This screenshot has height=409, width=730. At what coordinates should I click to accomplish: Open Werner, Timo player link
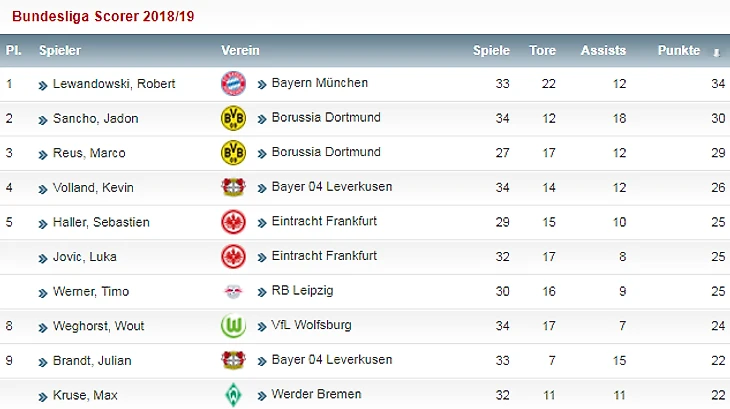click(x=90, y=292)
